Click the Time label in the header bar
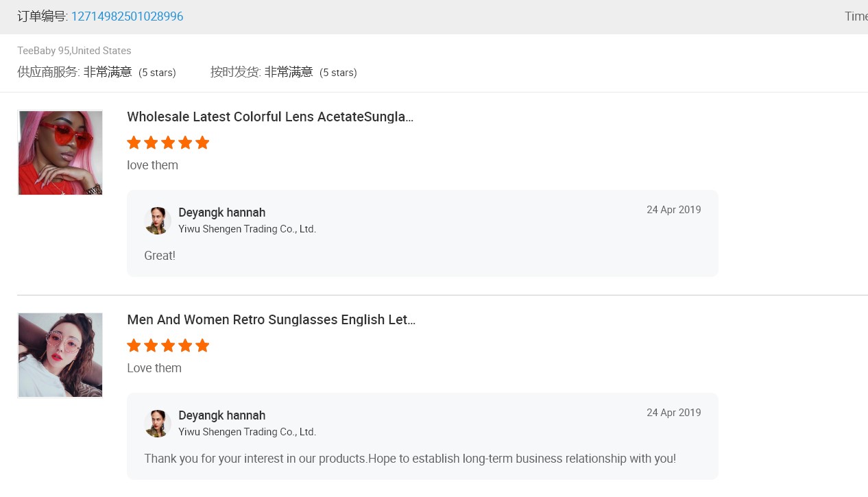The width and height of the screenshot is (868, 497). click(x=856, y=16)
